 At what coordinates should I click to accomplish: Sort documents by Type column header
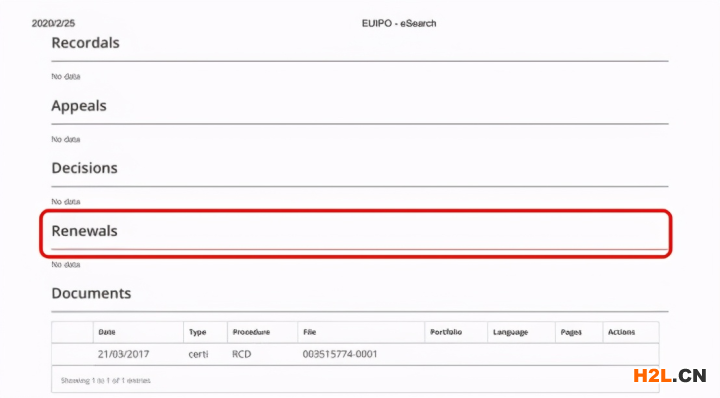[x=197, y=332]
